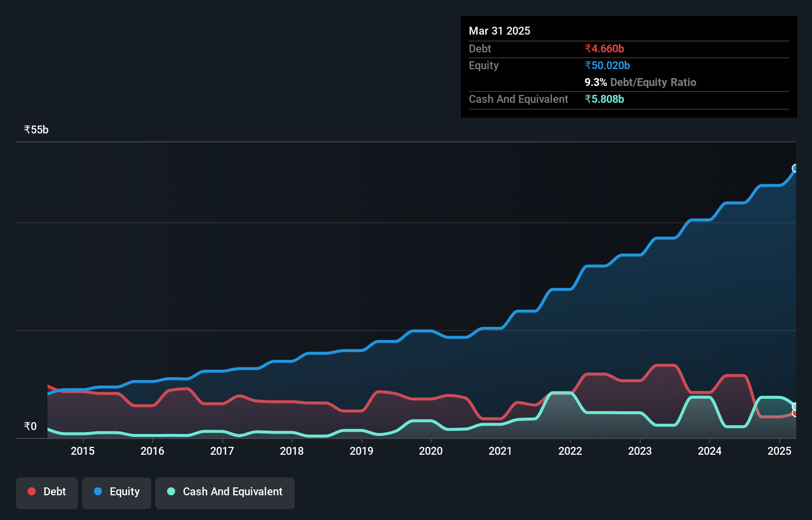This screenshot has width=812, height=520.
Task: Toggle the Cash And Equivalent series visibility
Action: tap(225, 492)
